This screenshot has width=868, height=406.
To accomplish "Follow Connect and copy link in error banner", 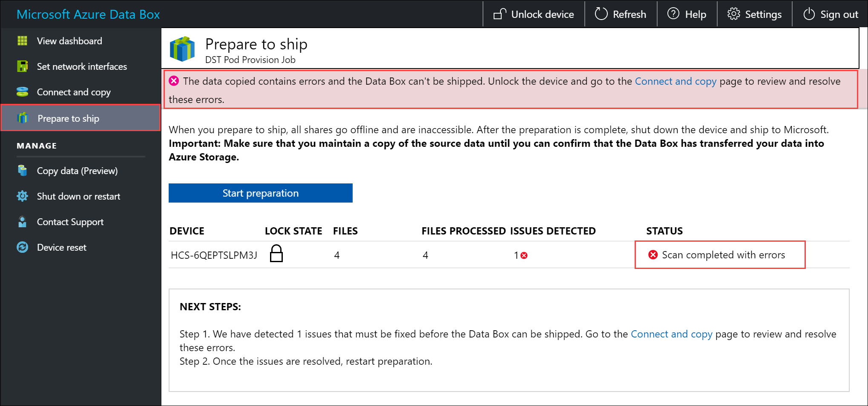I will click(675, 81).
